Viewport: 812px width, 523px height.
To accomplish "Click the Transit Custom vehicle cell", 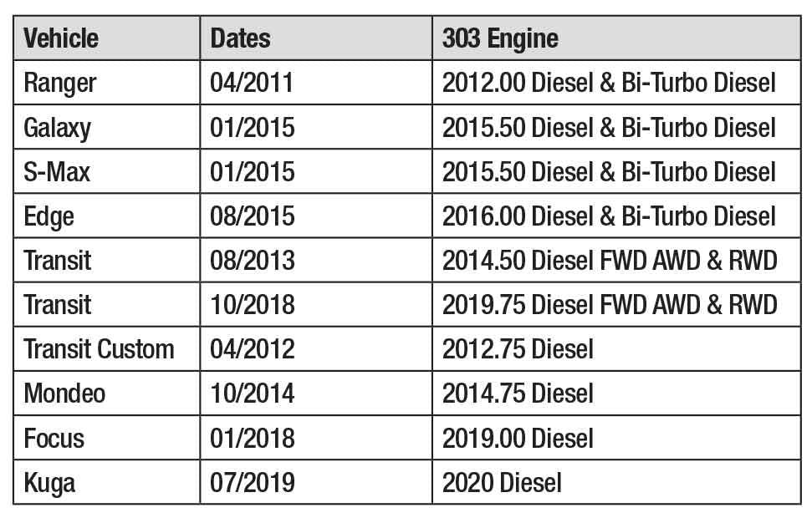I will coord(99,348).
